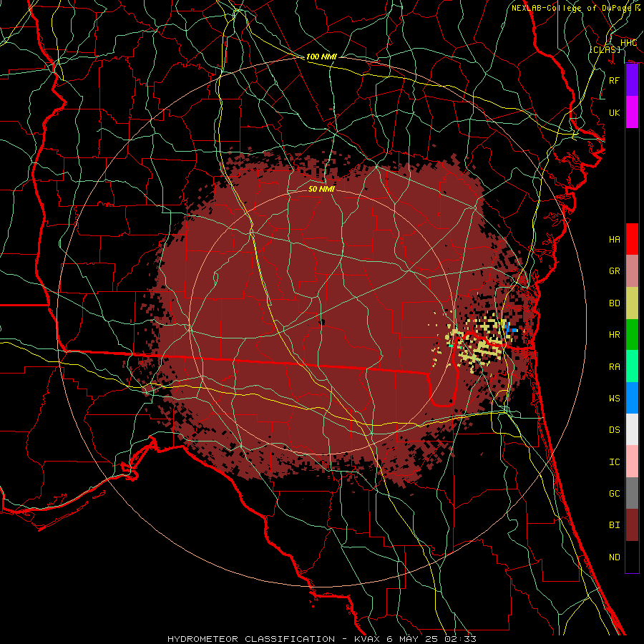Viewport: 644px width, 644px height.
Task: Click the 50 NMI range ring label
Action: pyautogui.click(x=321, y=189)
